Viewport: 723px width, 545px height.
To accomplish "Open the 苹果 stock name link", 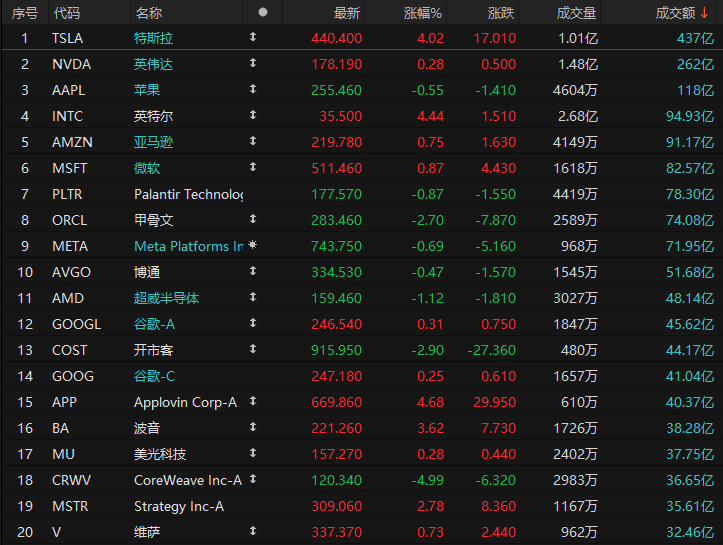I will [x=147, y=90].
